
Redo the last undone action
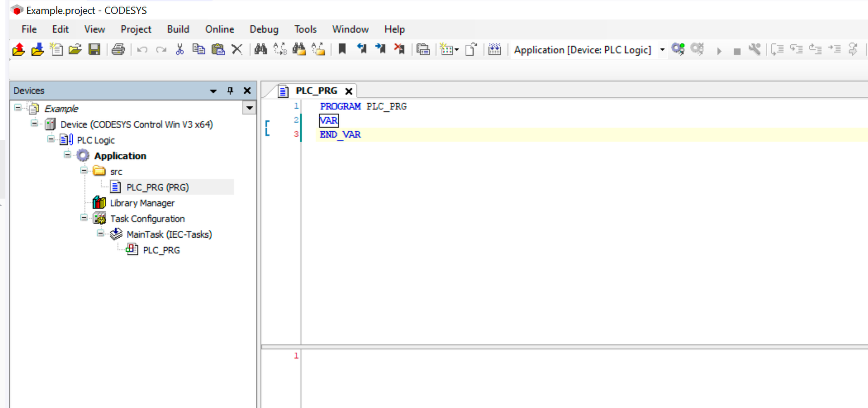(161, 50)
